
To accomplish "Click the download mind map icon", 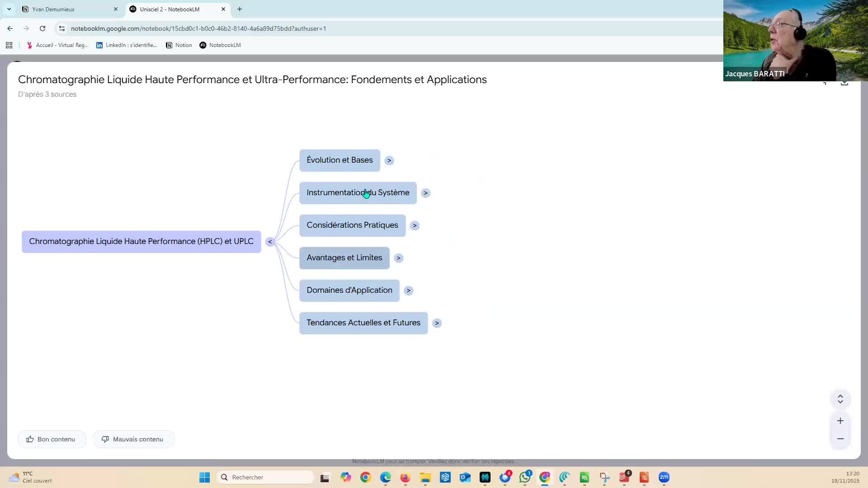I will pyautogui.click(x=844, y=83).
